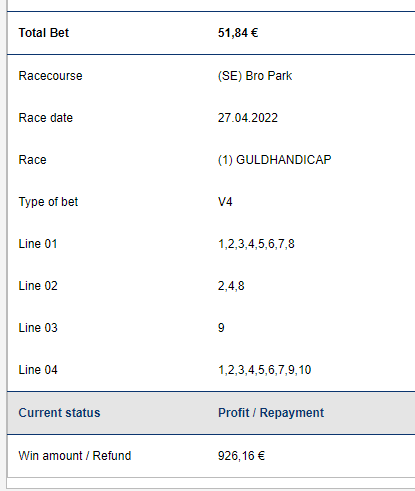Select Line 04 numbers ending in 9,10

(x=265, y=370)
